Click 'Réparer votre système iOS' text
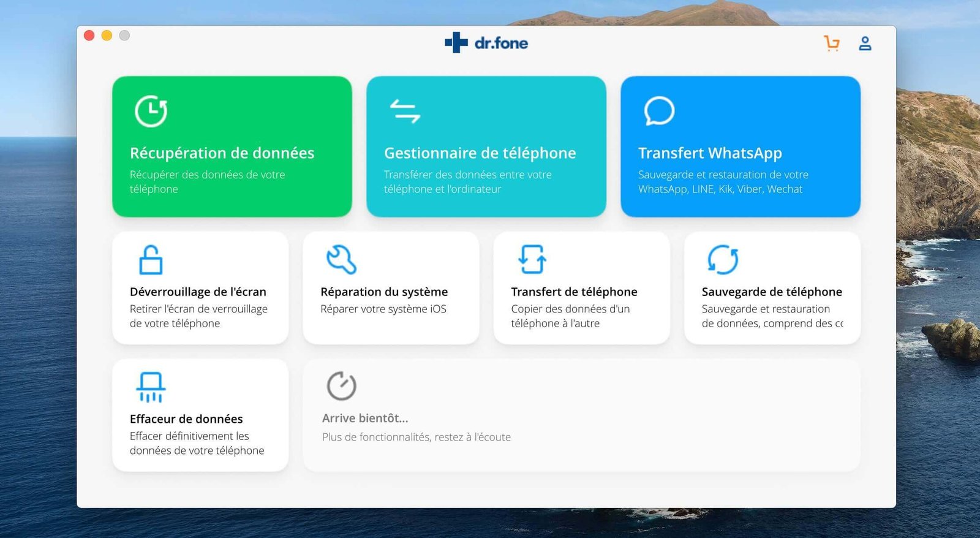The width and height of the screenshot is (980, 538). point(383,309)
